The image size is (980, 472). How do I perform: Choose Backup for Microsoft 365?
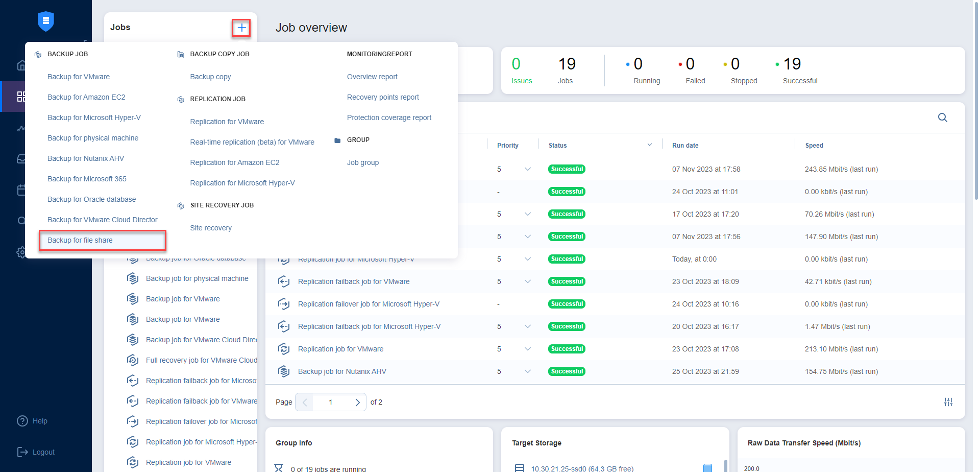[87, 179]
